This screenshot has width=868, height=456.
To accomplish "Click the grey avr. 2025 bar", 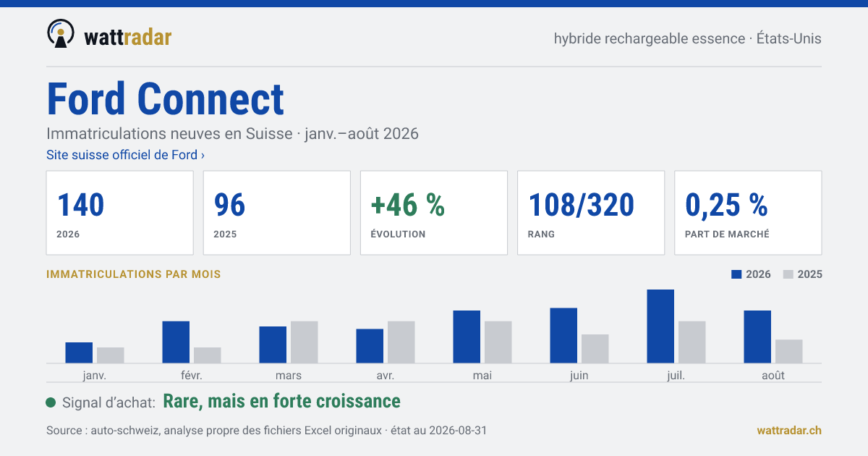I will 401,342.
